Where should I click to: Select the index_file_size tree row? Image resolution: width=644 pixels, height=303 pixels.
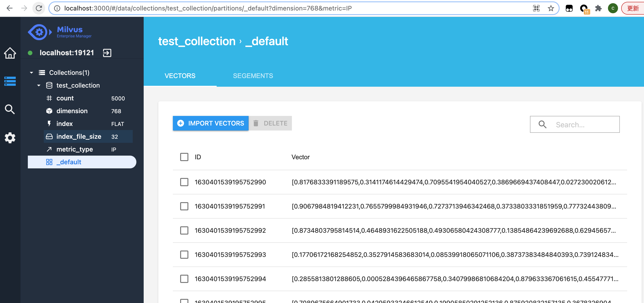coord(88,136)
